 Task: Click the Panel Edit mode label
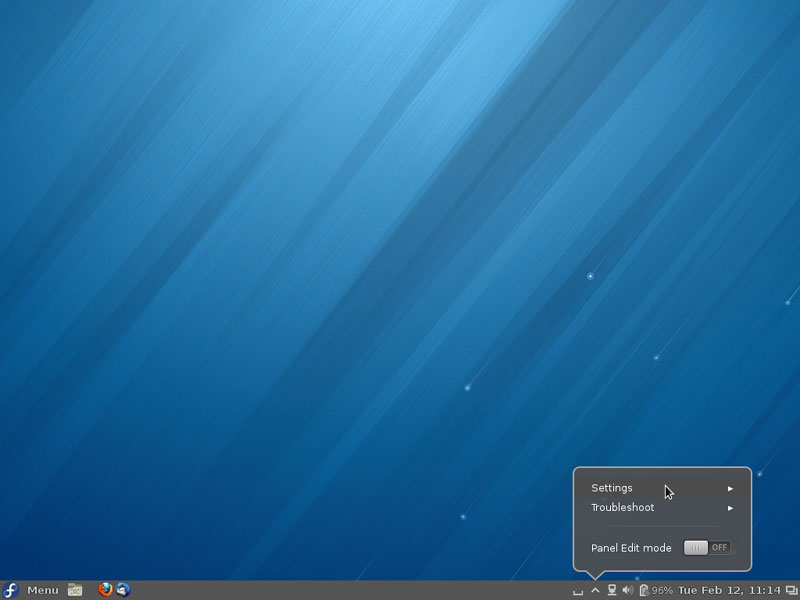tap(631, 548)
